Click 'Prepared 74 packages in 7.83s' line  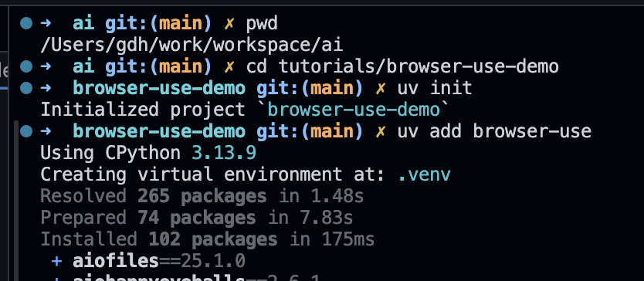[x=197, y=218]
